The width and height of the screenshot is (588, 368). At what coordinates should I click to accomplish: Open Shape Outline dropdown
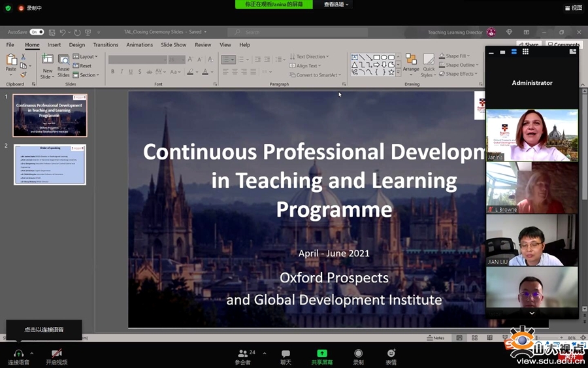(459, 65)
